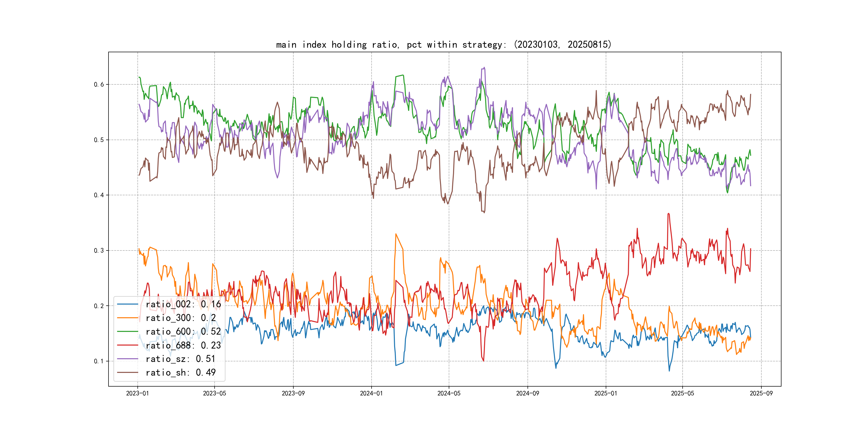The width and height of the screenshot is (868, 434).
Task: Click the 2024-01 x-axis tick label
Action: pos(371,393)
